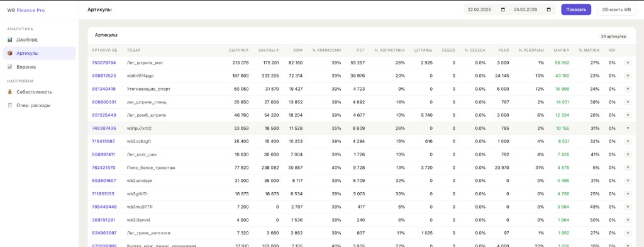Click the Выручка column header
The image size is (644, 247).
pos(238,50)
